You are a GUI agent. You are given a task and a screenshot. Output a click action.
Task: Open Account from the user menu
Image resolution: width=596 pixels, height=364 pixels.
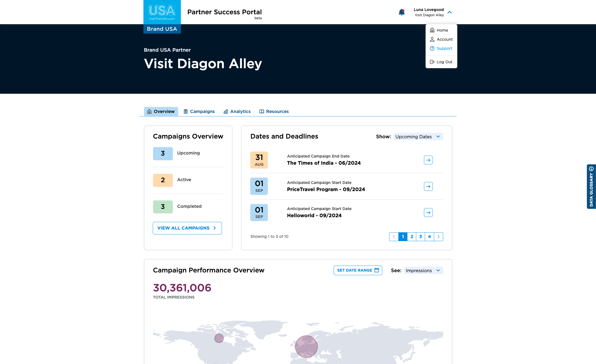pyautogui.click(x=441, y=39)
